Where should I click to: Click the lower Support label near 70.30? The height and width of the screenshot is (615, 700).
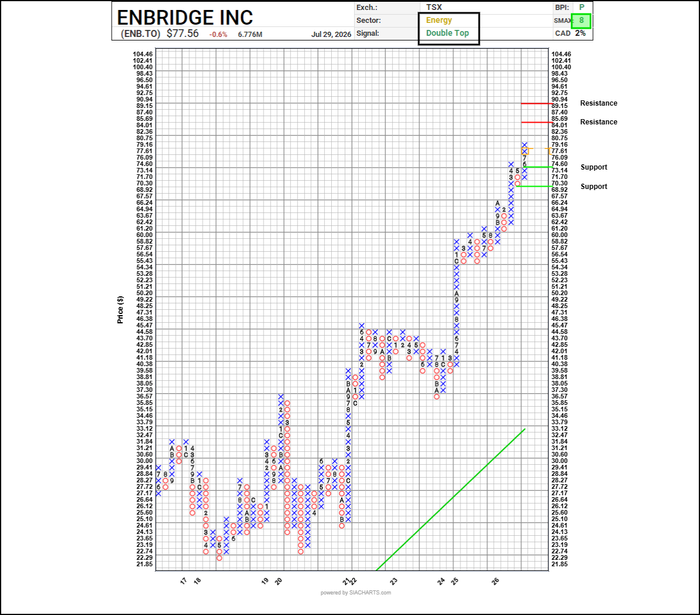tap(594, 187)
